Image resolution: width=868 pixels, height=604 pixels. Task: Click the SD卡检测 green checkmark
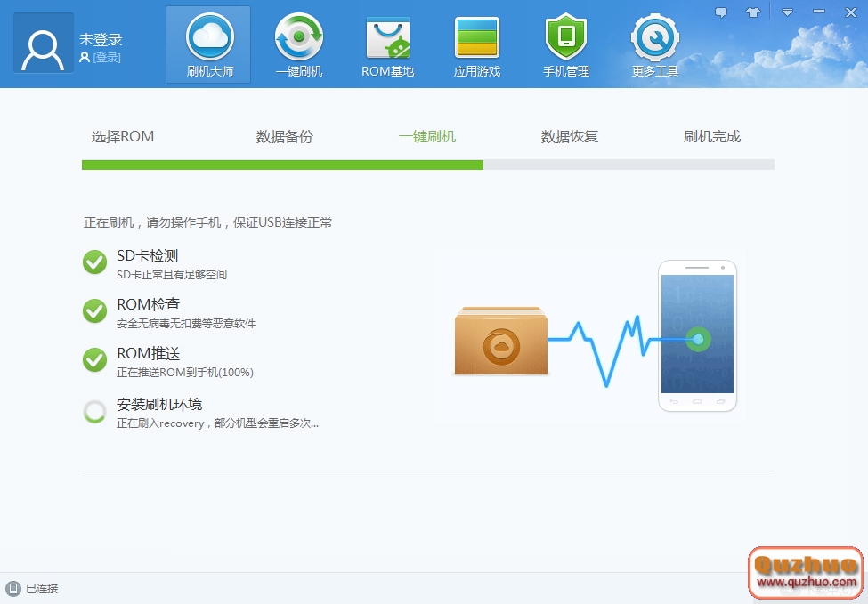(x=94, y=263)
